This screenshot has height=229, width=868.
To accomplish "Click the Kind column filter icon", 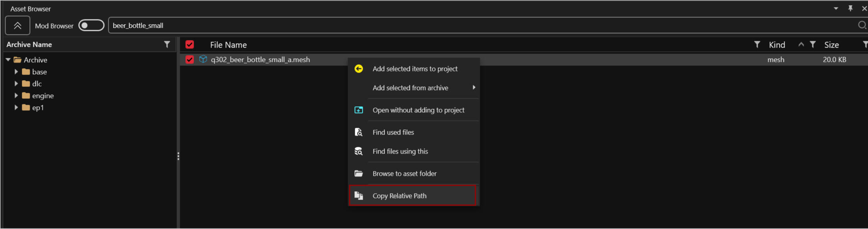I will (812, 44).
